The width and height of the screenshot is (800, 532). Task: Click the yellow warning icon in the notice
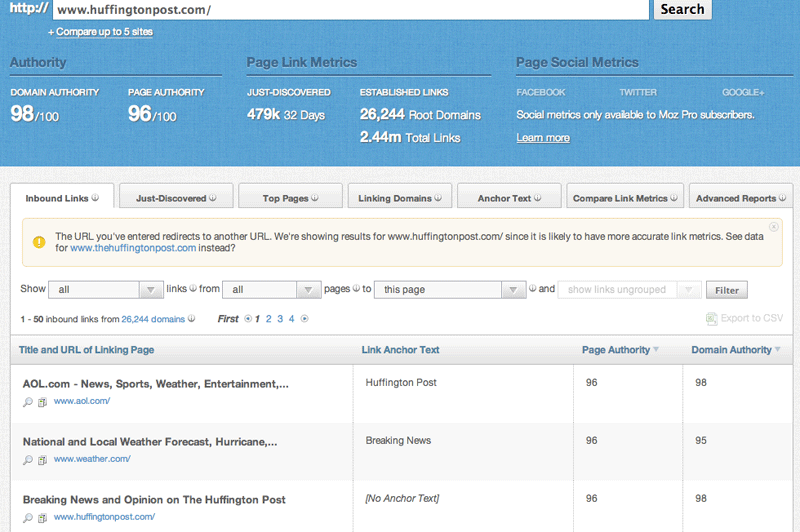point(39,242)
